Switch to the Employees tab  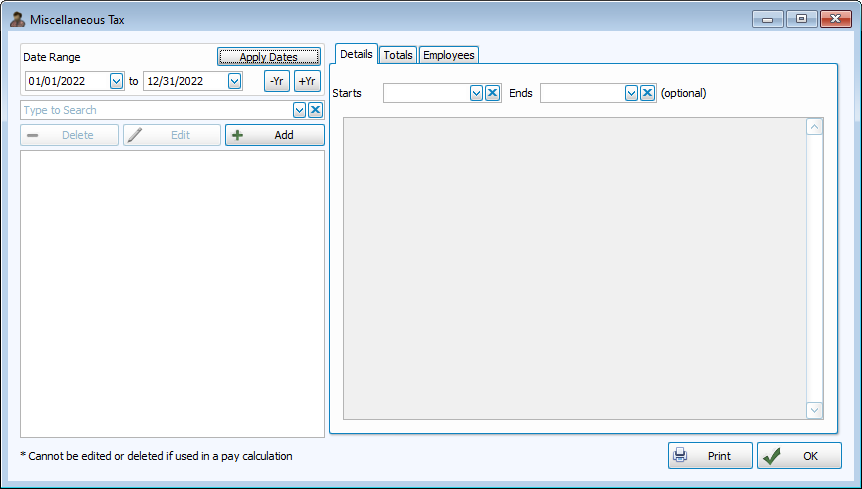[x=448, y=55]
